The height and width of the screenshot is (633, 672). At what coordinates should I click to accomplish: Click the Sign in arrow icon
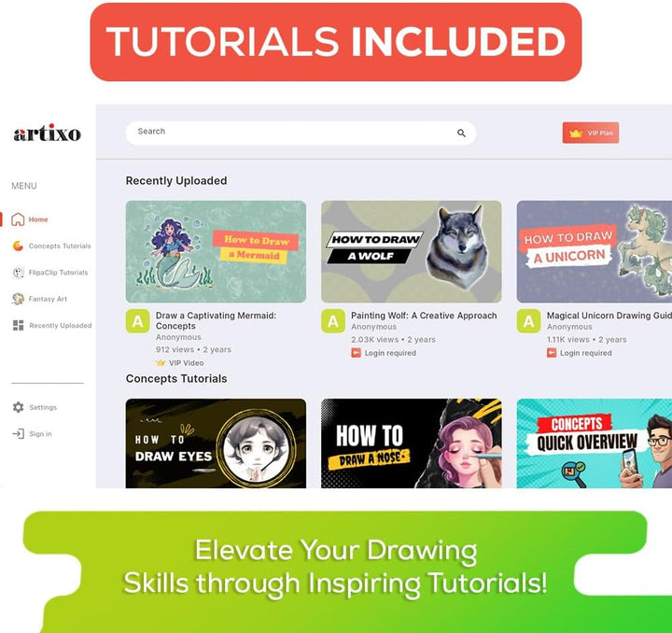18,434
